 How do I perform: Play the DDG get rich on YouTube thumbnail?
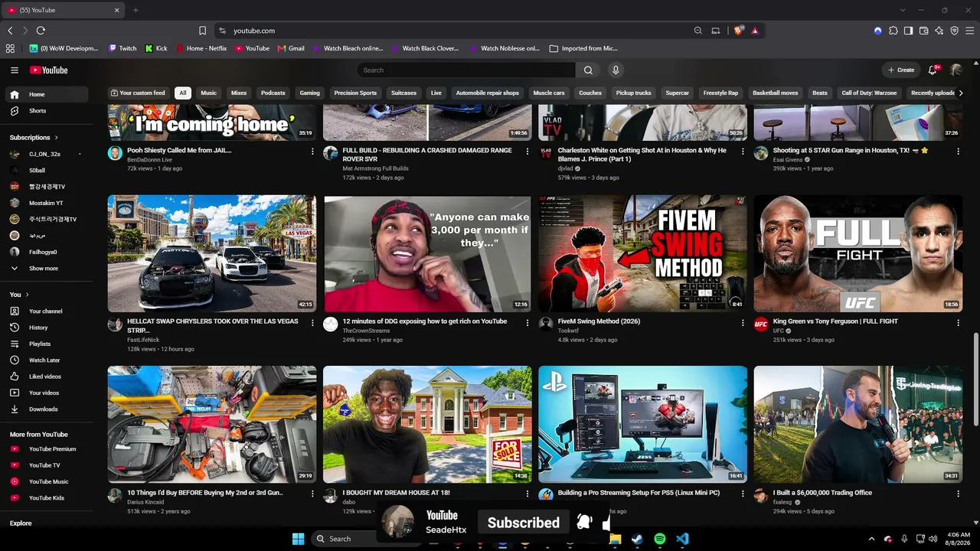click(427, 253)
